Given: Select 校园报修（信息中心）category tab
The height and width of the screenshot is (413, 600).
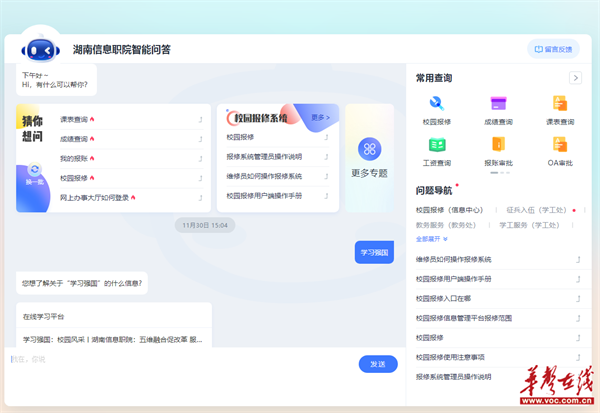Looking at the screenshot, I should (449, 210).
